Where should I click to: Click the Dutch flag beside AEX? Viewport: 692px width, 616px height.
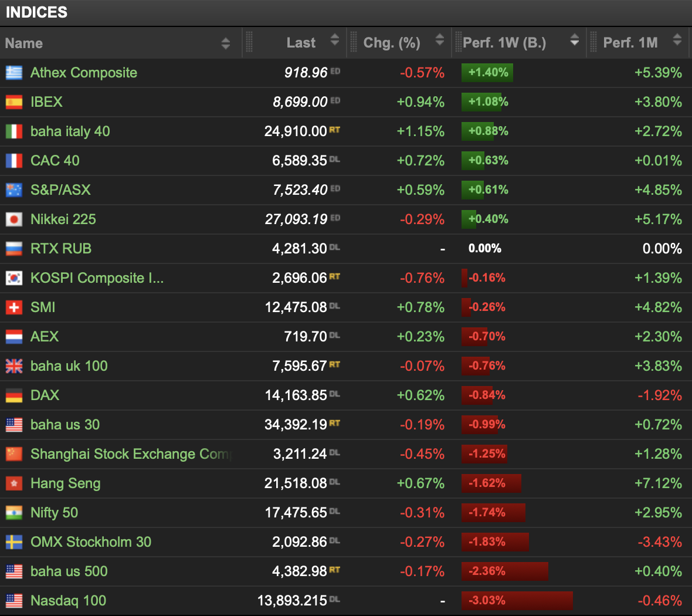coord(14,337)
